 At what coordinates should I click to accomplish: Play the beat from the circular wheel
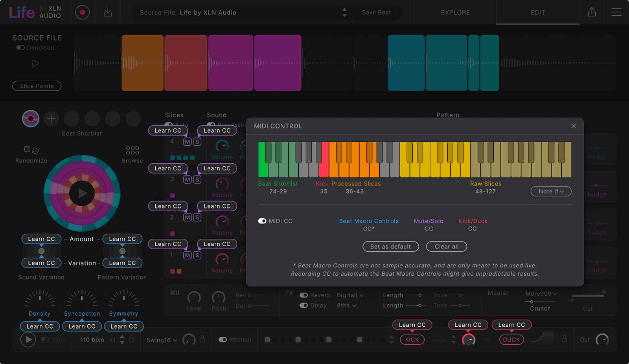[82, 193]
